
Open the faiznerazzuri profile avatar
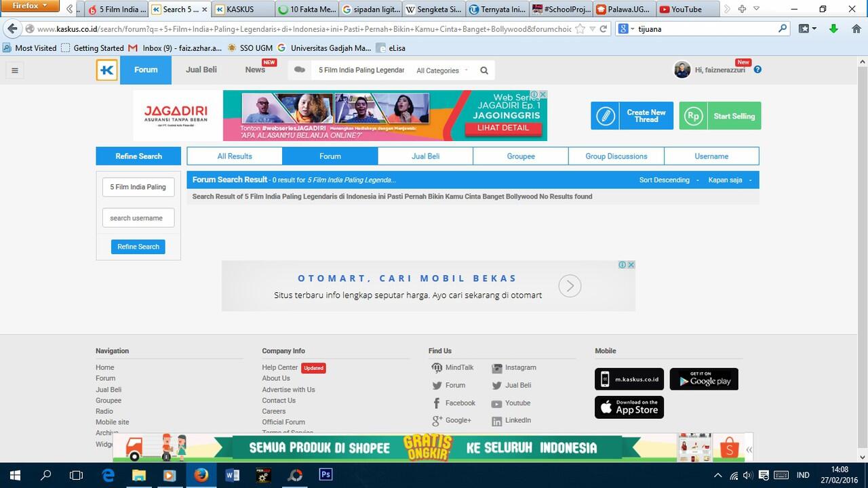click(x=682, y=70)
